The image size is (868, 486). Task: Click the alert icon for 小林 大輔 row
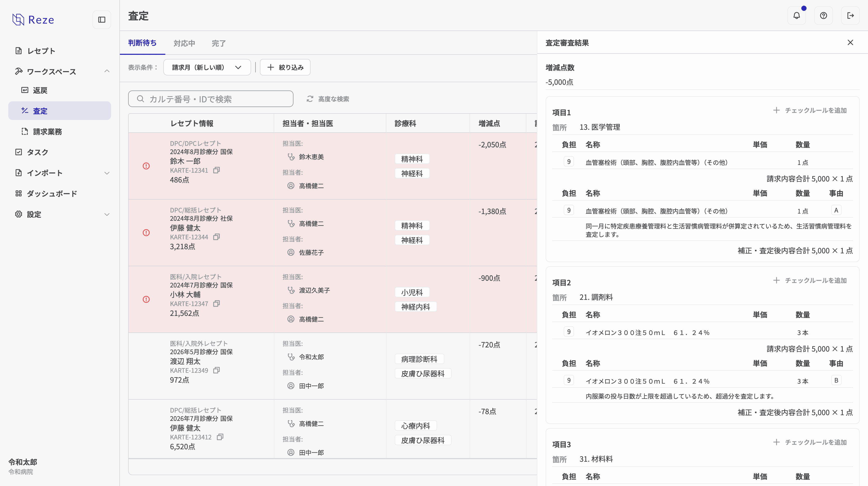click(146, 300)
